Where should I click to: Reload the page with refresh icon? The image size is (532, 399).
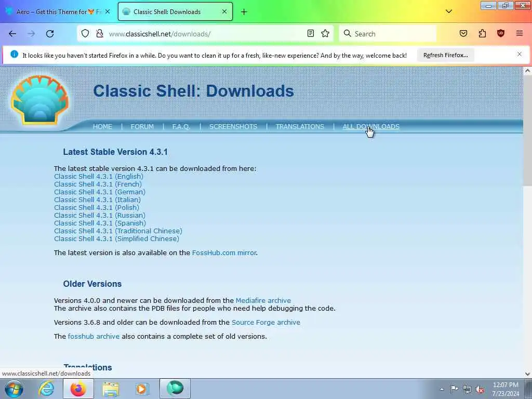[50, 34]
